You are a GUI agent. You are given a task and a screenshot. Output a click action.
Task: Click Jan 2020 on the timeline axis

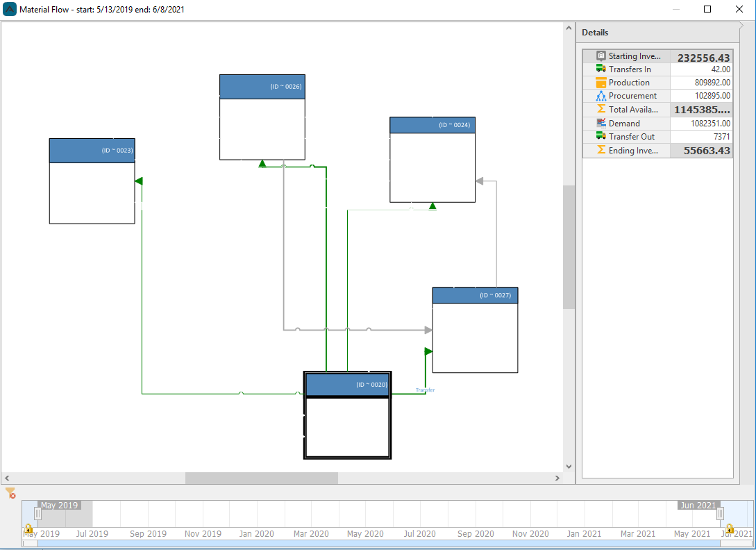click(256, 533)
